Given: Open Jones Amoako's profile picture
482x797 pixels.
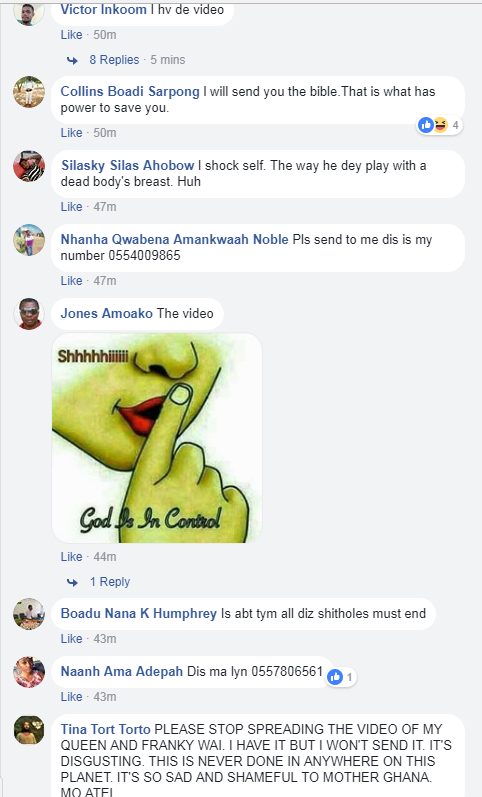Looking at the screenshot, I should point(28,314).
